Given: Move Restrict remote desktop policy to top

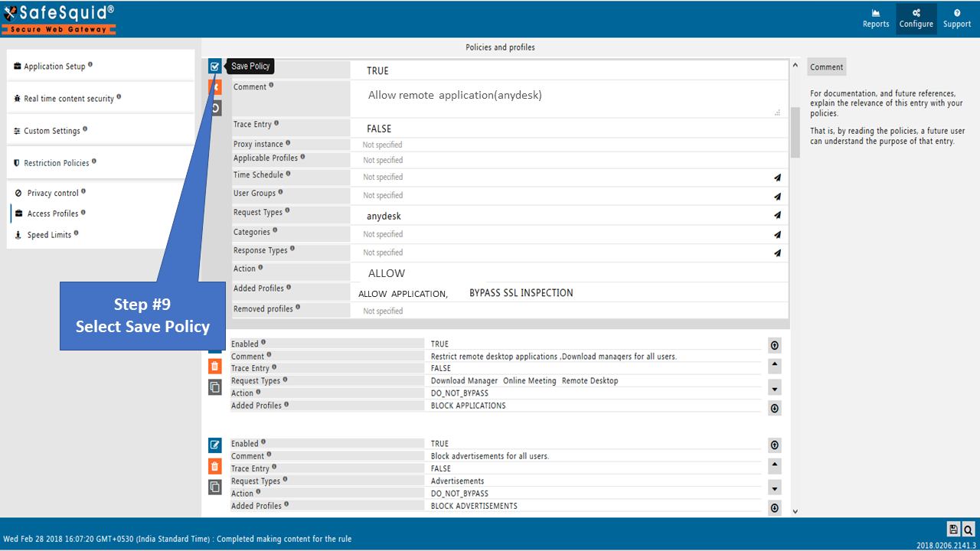Looking at the screenshot, I should (775, 345).
